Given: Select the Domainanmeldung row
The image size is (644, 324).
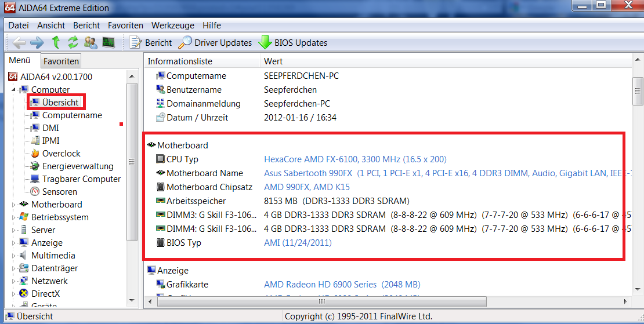Looking at the screenshot, I should click(x=388, y=103).
